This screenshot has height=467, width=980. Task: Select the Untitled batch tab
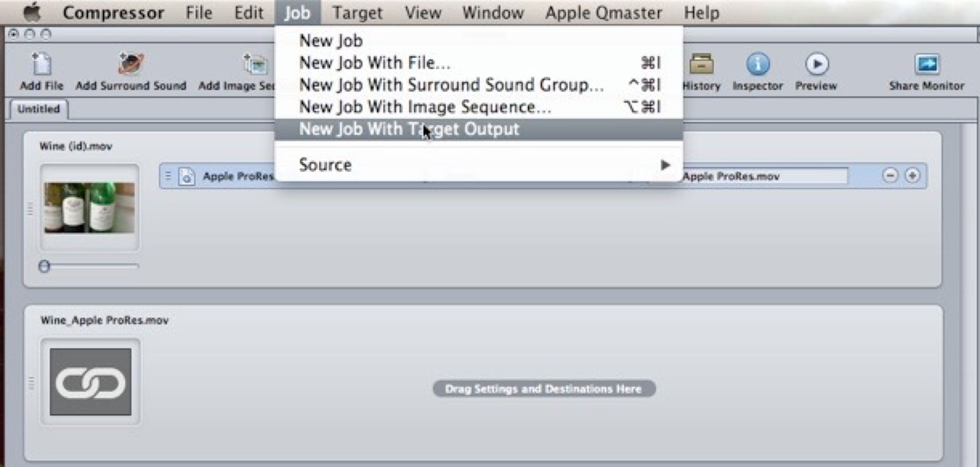(39, 109)
